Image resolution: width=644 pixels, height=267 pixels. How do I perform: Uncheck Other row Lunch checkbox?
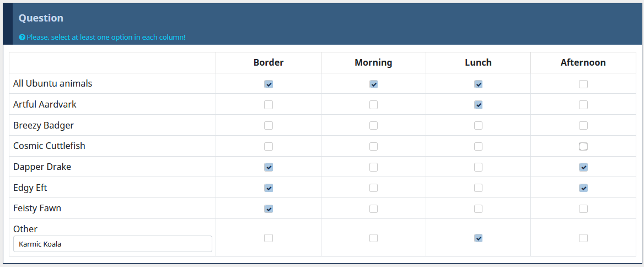tap(478, 238)
